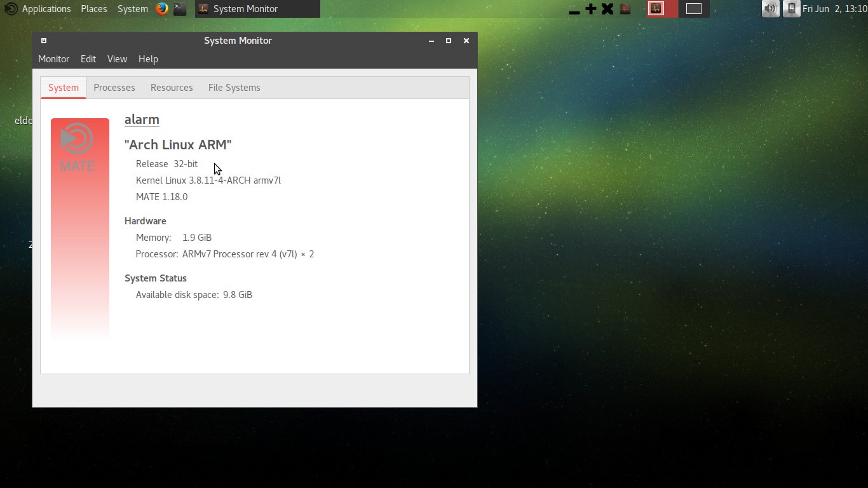
Task: Switch to the File Systems tab
Action: coord(234,88)
